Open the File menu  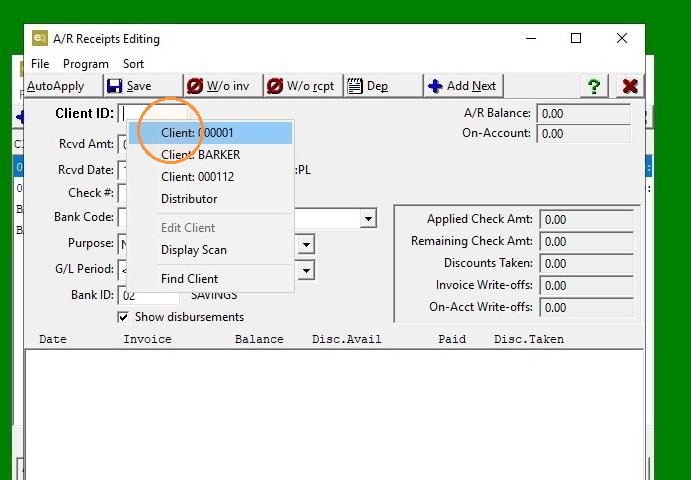tap(40, 64)
